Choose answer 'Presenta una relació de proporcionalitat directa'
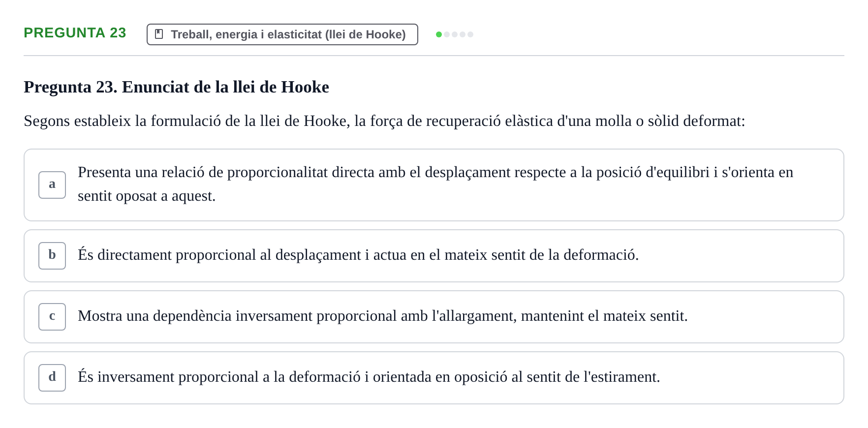868x428 pixels. [434, 185]
